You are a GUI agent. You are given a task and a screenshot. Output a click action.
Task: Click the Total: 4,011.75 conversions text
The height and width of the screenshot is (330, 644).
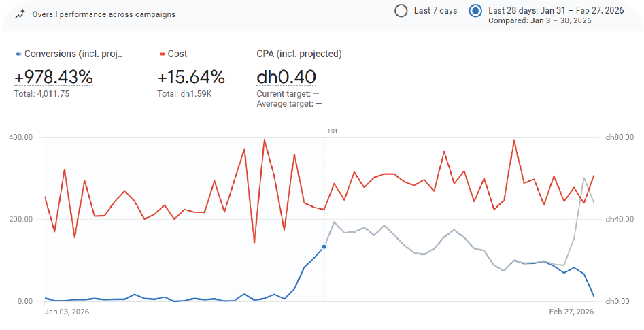41,93
